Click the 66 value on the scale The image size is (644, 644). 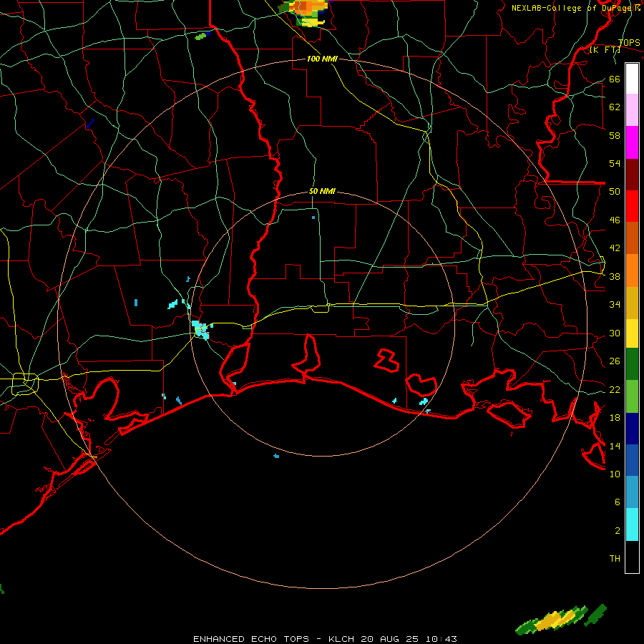[615, 79]
